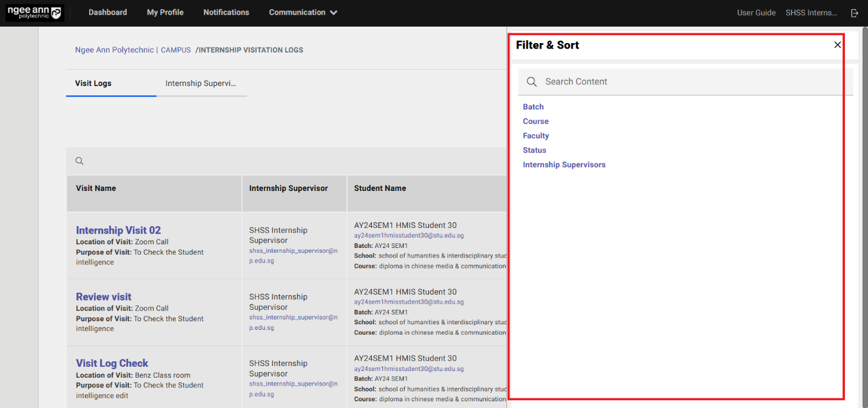Click the logout icon in top bar

[x=855, y=13]
